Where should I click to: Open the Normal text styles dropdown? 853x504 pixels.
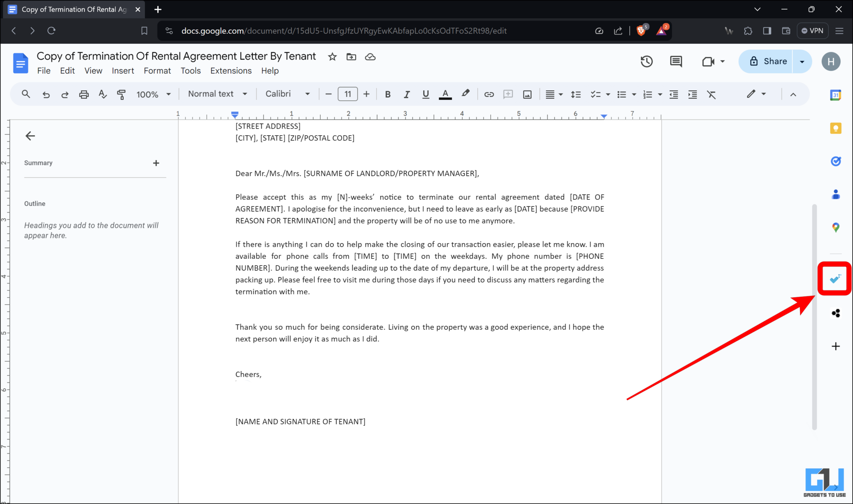pos(217,94)
